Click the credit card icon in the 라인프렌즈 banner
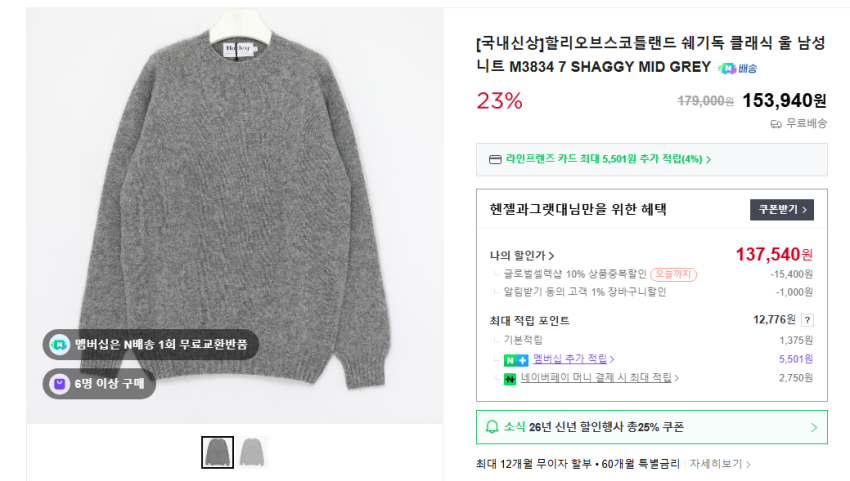The image size is (850, 481). [495, 159]
